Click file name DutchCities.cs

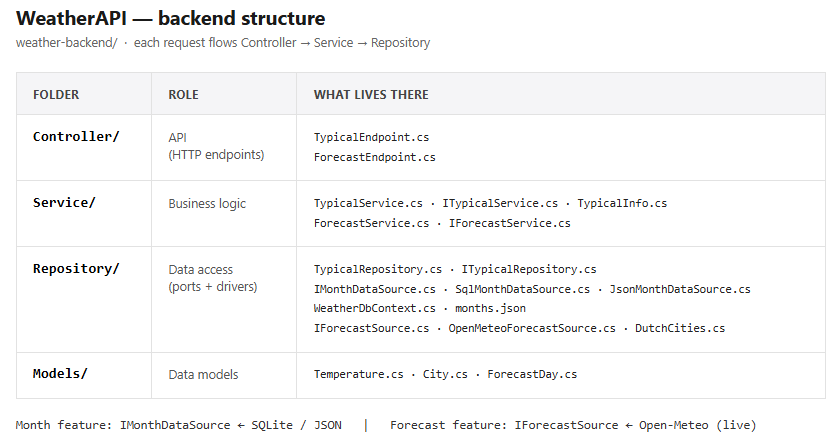680,328
